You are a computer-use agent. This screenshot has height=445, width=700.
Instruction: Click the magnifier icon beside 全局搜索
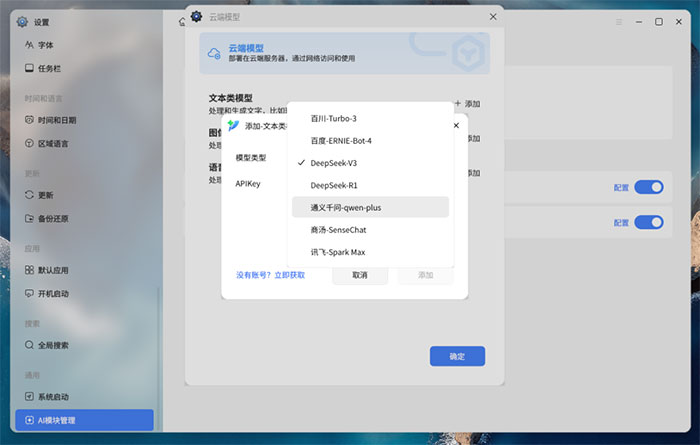29,345
